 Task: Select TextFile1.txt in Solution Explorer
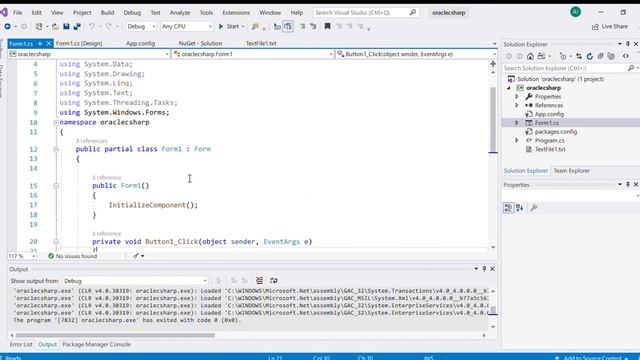(x=550, y=149)
